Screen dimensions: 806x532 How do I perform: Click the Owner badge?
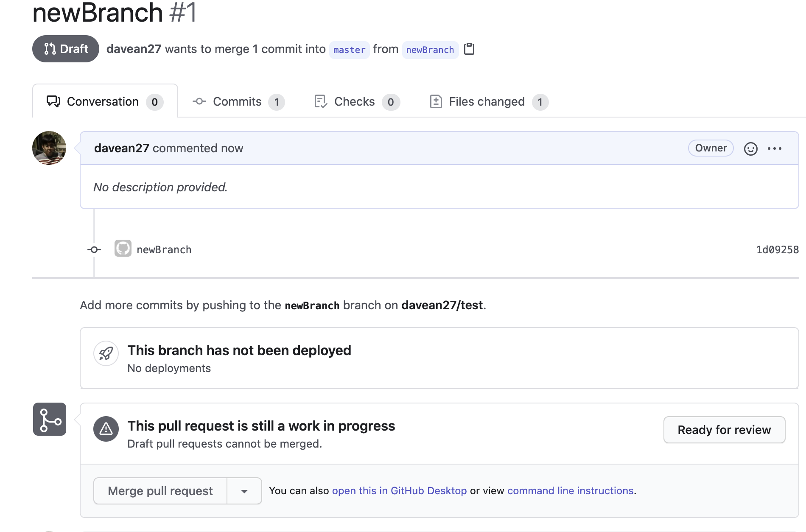point(711,148)
